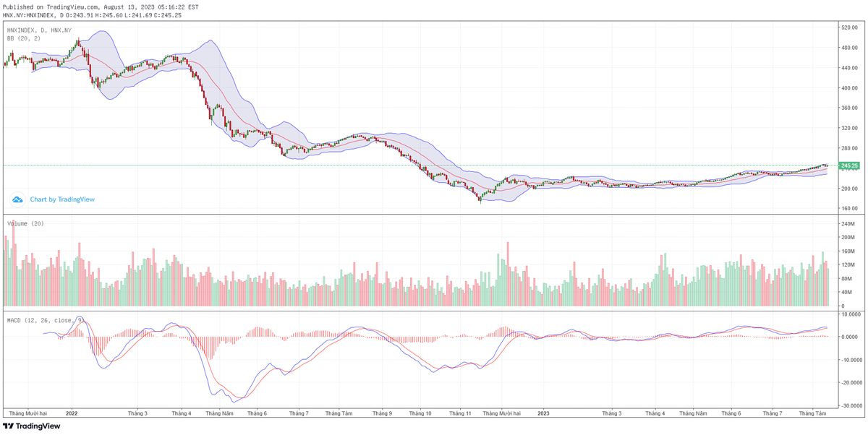Open the Chart by TradingView link
This screenshot has width=868, height=435.
tap(62, 199)
